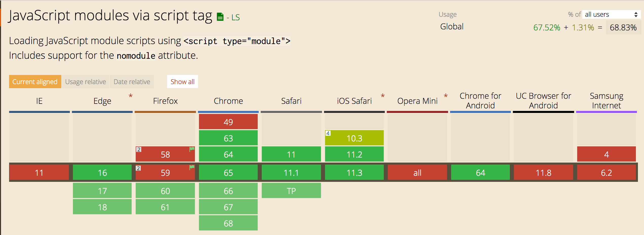Open the 'all users' usage dropdown

click(611, 14)
